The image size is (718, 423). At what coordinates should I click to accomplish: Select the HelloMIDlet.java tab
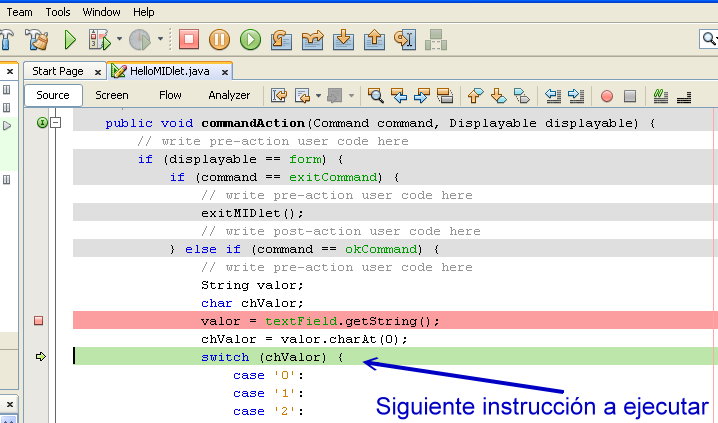coord(169,71)
